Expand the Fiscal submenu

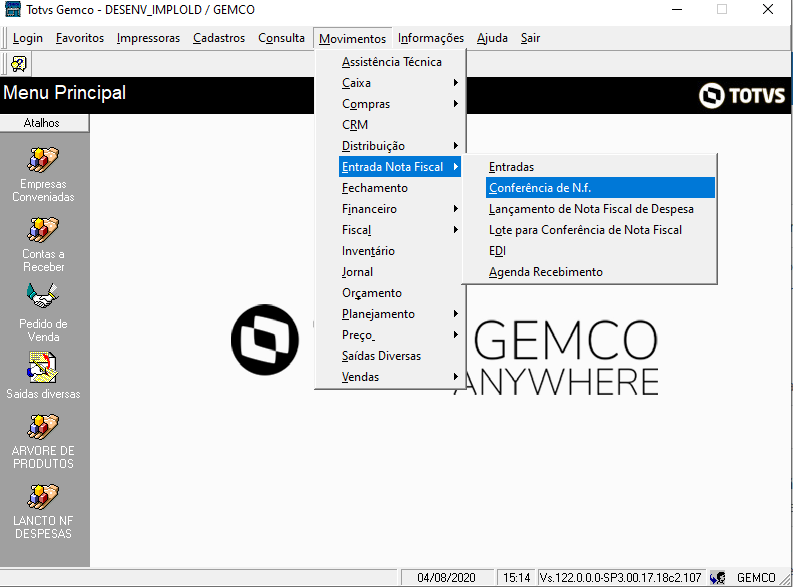pos(400,230)
